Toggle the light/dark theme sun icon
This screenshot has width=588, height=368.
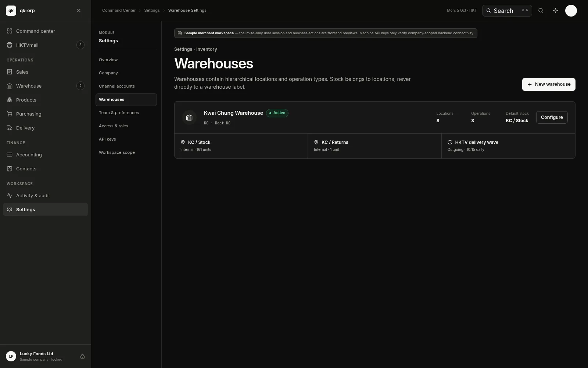[x=555, y=11]
